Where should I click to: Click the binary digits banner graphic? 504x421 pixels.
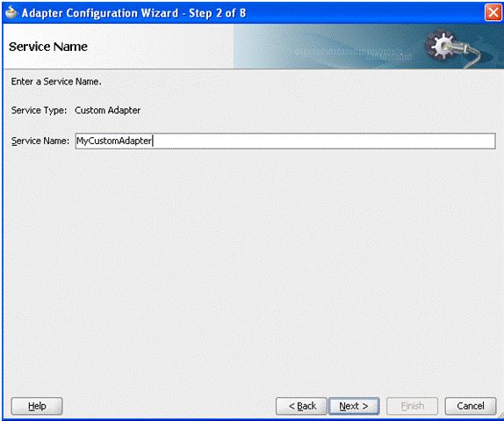pyautogui.click(x=353, y=54)
